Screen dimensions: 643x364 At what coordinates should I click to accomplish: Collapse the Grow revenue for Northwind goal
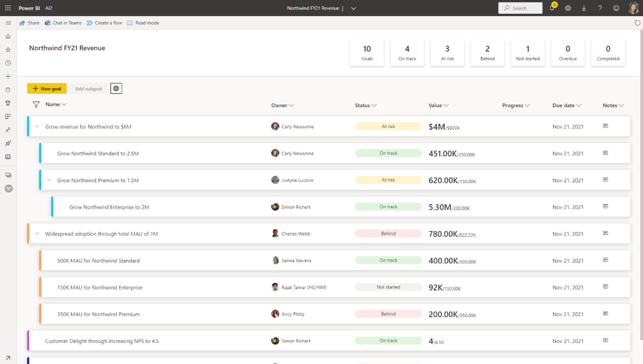[37, 126]
